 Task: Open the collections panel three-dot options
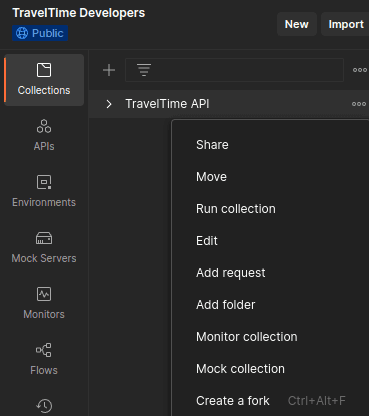(360, 70)
